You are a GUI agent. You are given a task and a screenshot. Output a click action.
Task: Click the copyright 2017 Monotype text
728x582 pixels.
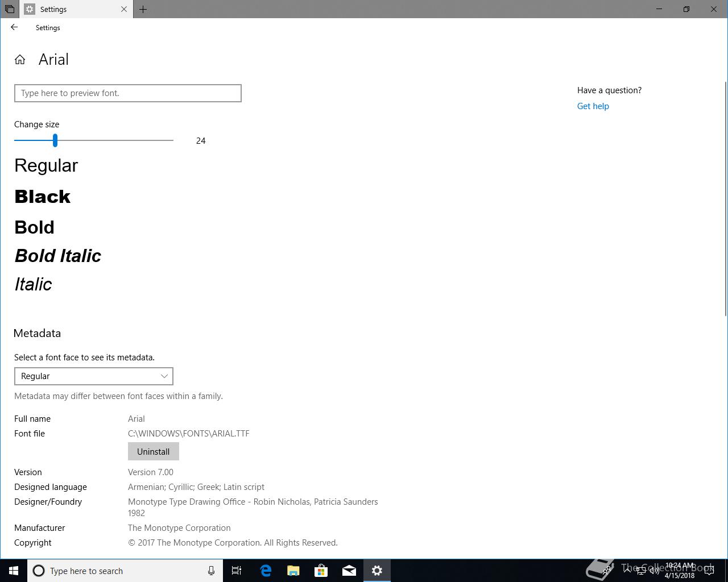tap(233, 543)
